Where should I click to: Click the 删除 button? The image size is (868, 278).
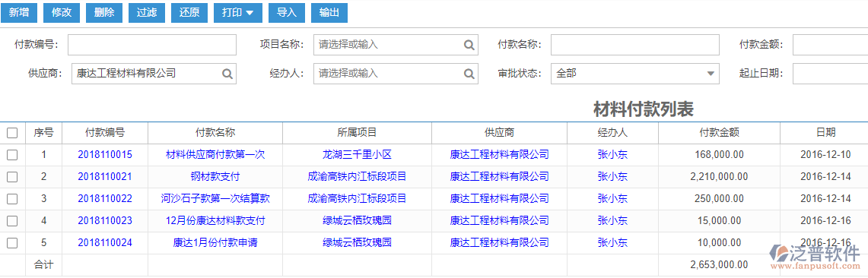[105, 13]
